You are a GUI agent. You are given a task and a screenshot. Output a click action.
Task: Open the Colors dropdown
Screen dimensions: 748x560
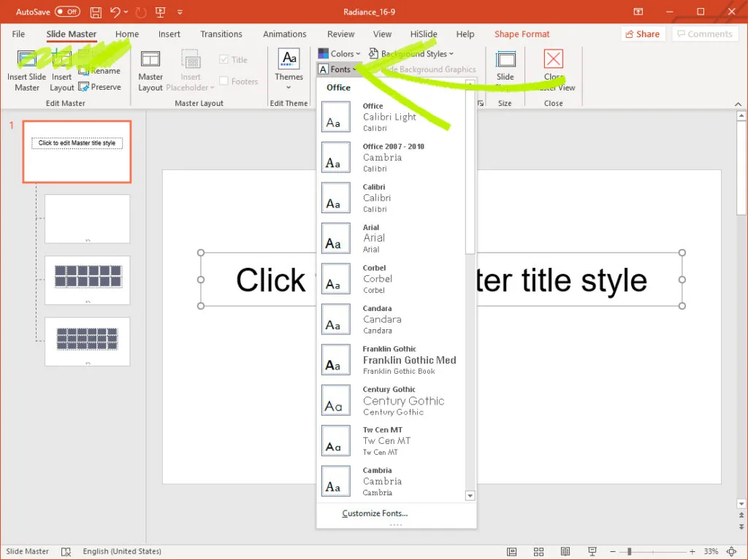pyautogui.click(x=339, y=53)
